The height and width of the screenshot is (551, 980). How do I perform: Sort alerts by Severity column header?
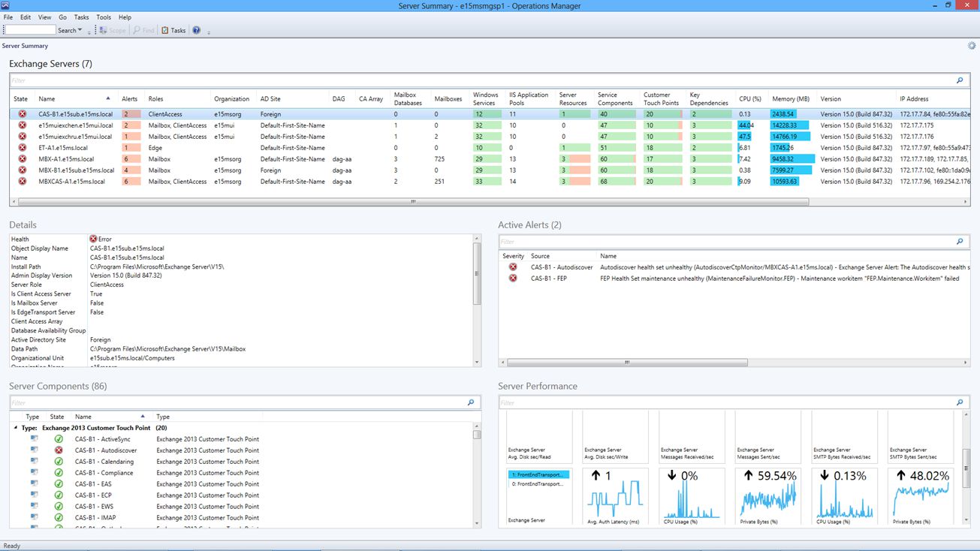click(514, 256)
